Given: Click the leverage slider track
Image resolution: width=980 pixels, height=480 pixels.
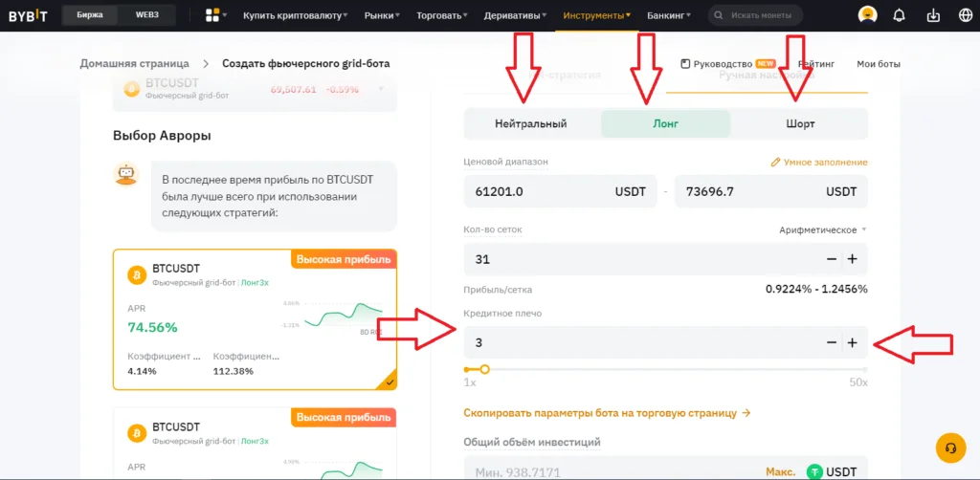Looking at the screenshot, I should pyautogui.click(x=670, y=369).
